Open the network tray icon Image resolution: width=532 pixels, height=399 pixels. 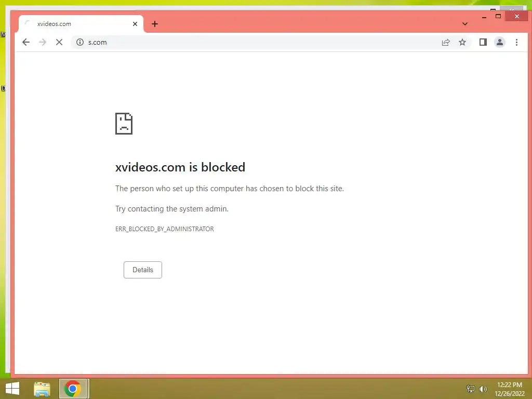point(471,389)
